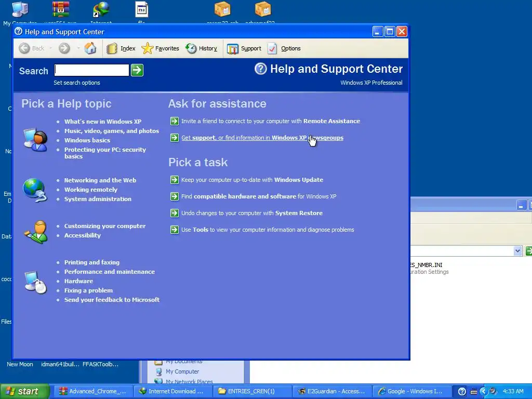Click Help window title bar icon
The height and width of the screenshot is (399, 532).
pos(19,32)
